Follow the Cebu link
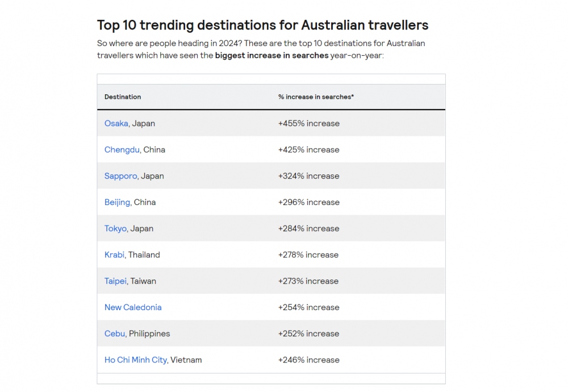Screen dimensions: 568x392 [115, 333]
